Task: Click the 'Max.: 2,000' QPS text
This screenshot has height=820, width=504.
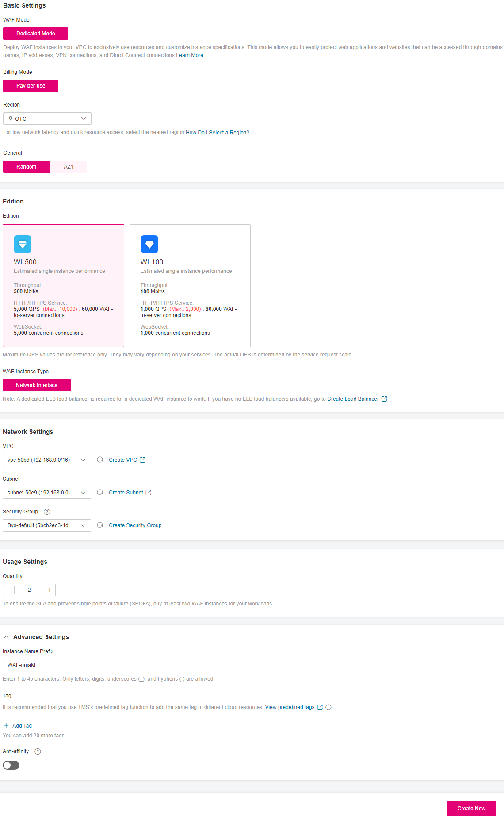Action: point(185,309)
